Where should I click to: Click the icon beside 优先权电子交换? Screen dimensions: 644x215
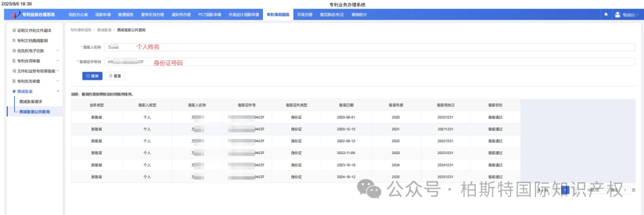[x=14, y=51]
